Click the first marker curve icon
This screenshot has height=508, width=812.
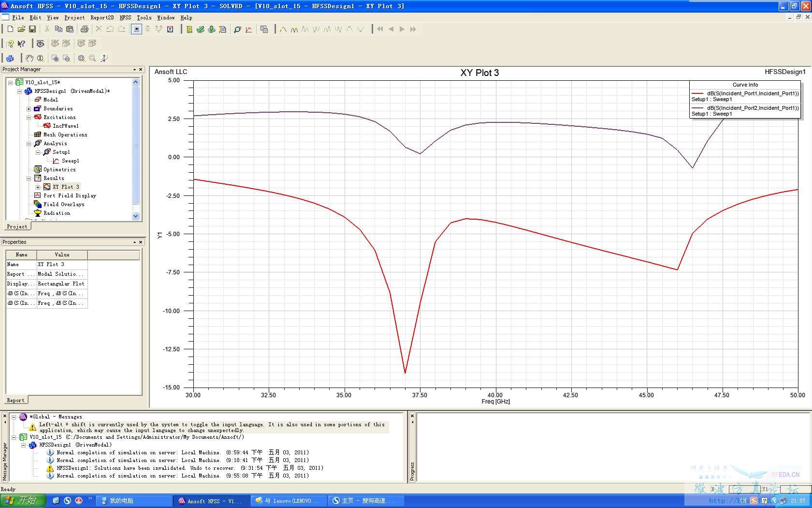coord(283,30)
